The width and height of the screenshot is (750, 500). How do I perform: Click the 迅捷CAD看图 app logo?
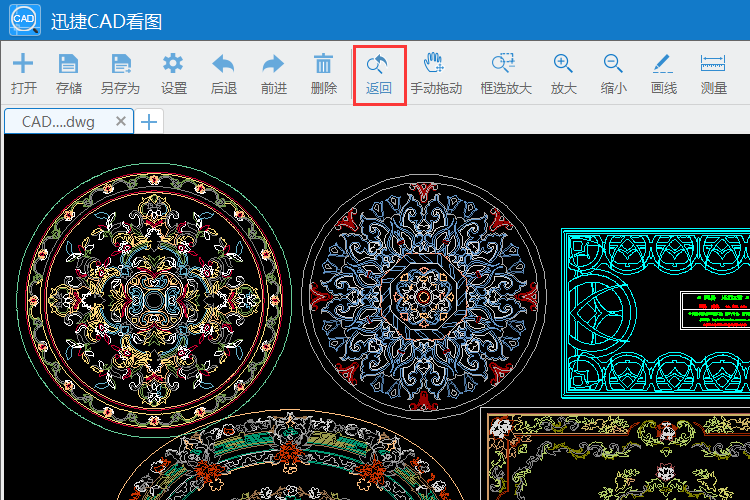click(24, 20)
